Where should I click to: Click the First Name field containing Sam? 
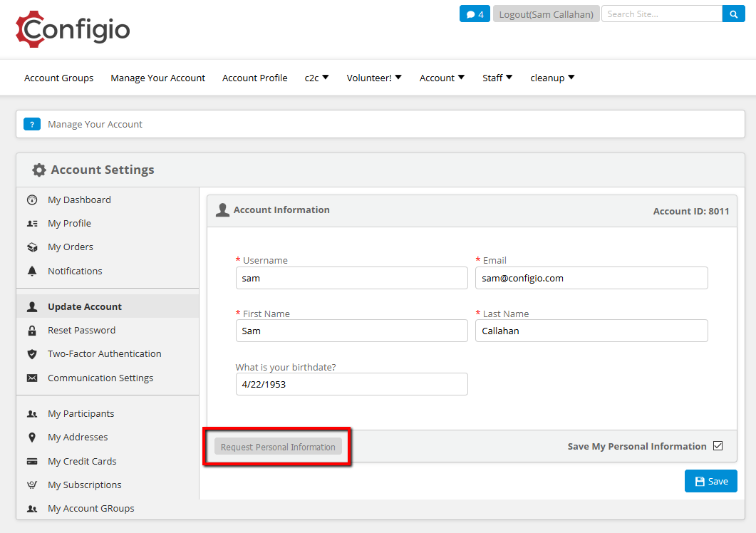pos(351,331)
